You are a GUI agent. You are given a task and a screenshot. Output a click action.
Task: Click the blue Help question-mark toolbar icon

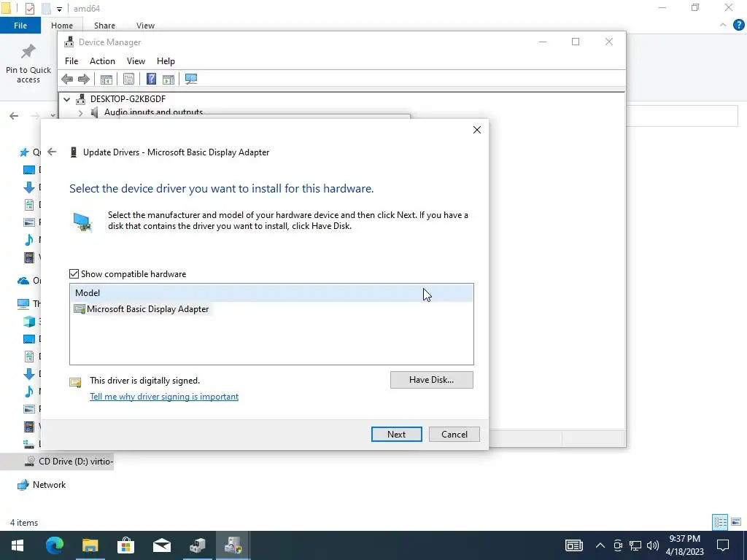click(151, 79)
